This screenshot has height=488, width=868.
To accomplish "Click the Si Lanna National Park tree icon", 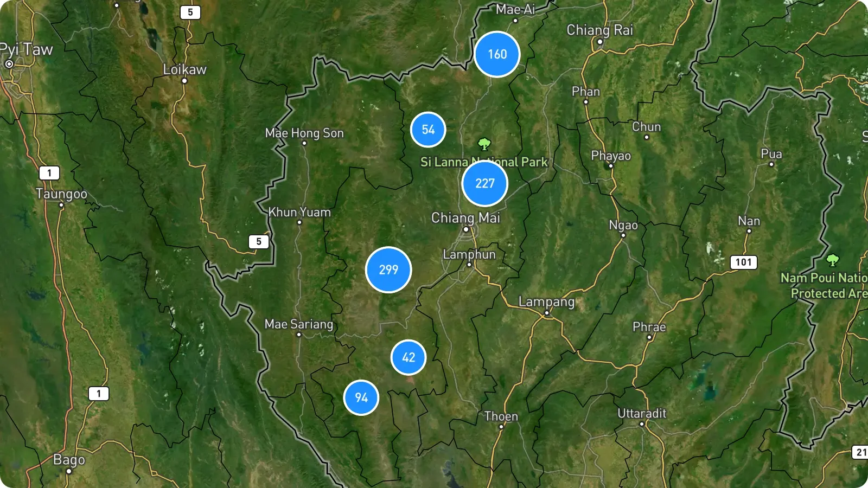I will (484, 144).
